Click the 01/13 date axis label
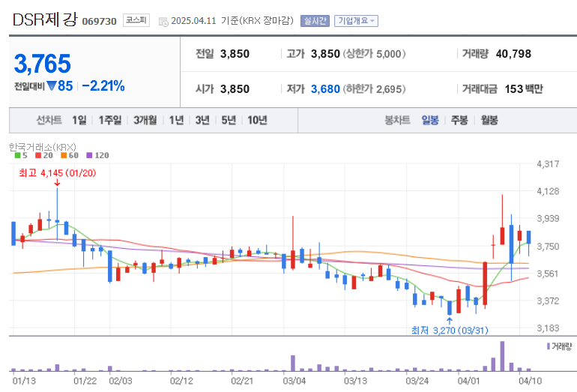 coord(24,381)
